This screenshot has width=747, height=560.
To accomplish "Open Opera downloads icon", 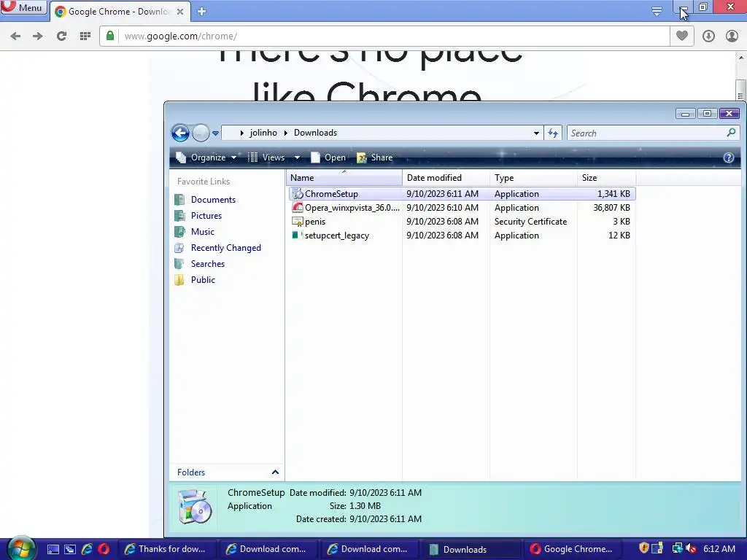I will point(708,36).
